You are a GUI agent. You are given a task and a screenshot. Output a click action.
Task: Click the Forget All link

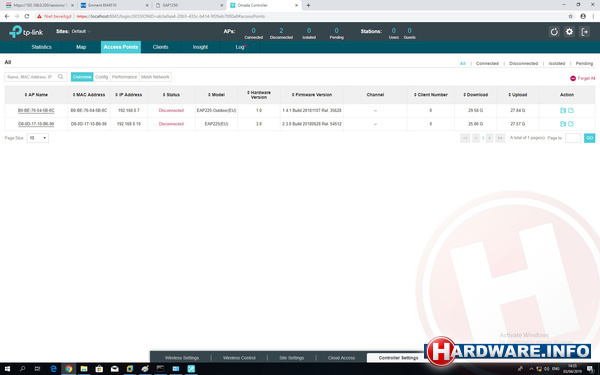click(586, 78)
